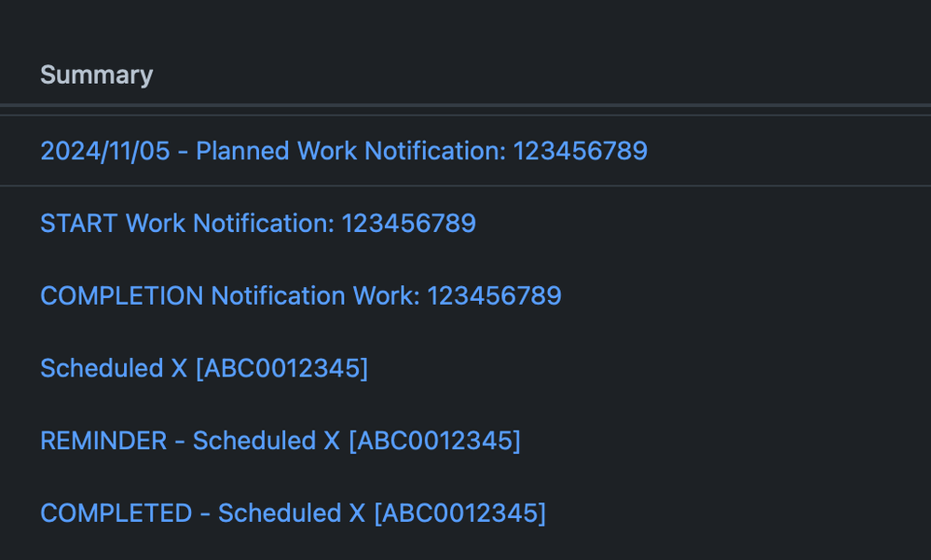Click the word COMPLETION in the third summary
931x560 pixels.
click(x=121, y=296)
